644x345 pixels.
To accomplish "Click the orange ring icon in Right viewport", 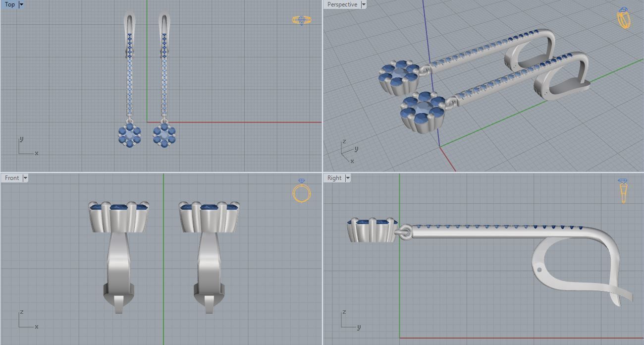I will point(623,191).
